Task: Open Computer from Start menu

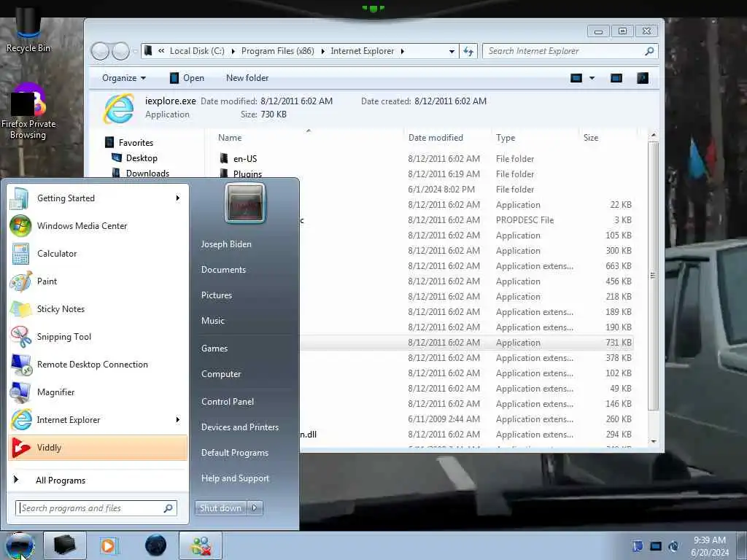Action: 221,374
